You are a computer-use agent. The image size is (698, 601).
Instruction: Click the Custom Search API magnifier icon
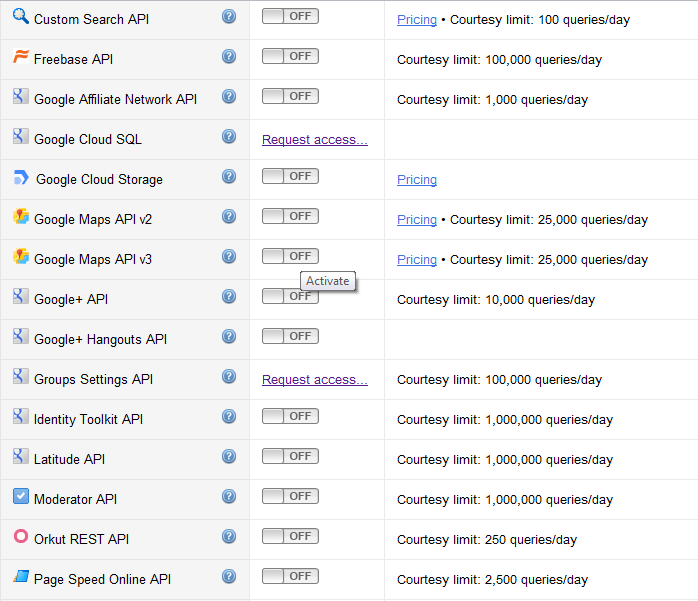point(20,16)
